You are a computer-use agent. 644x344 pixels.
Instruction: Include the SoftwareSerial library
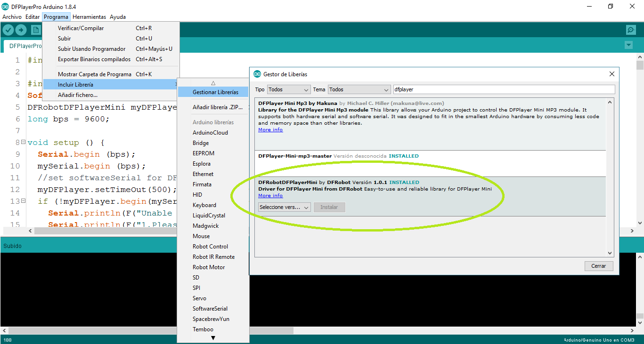click(x=213, y=309)
